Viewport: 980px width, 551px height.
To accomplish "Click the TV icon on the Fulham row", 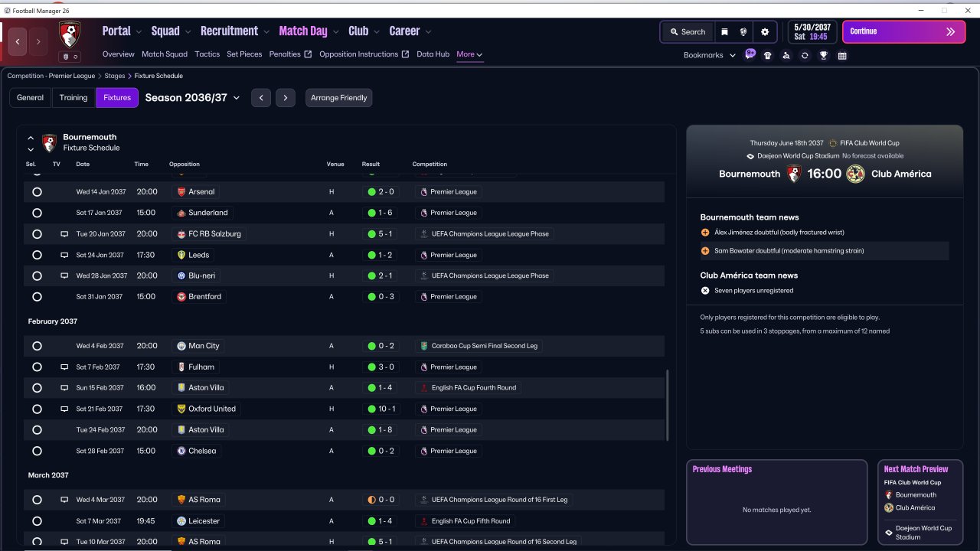I will point(64,367).
